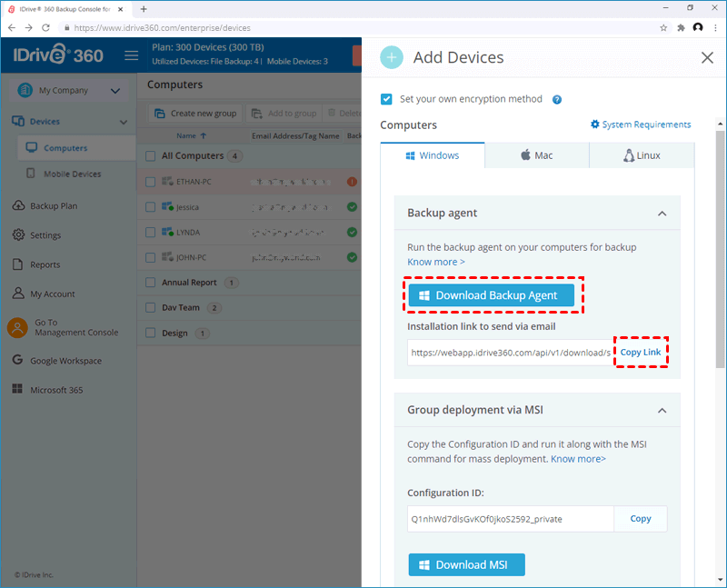This screenshot has width=727, height=588.
Task: Click Download Backup Agent button
Action: (x=492, y=295)
